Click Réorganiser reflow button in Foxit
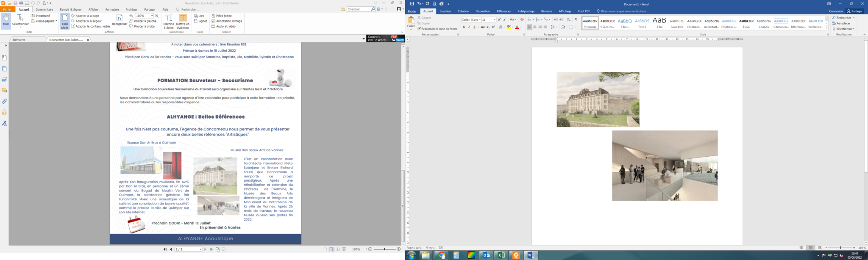868x260 pixels. point(120,20)
